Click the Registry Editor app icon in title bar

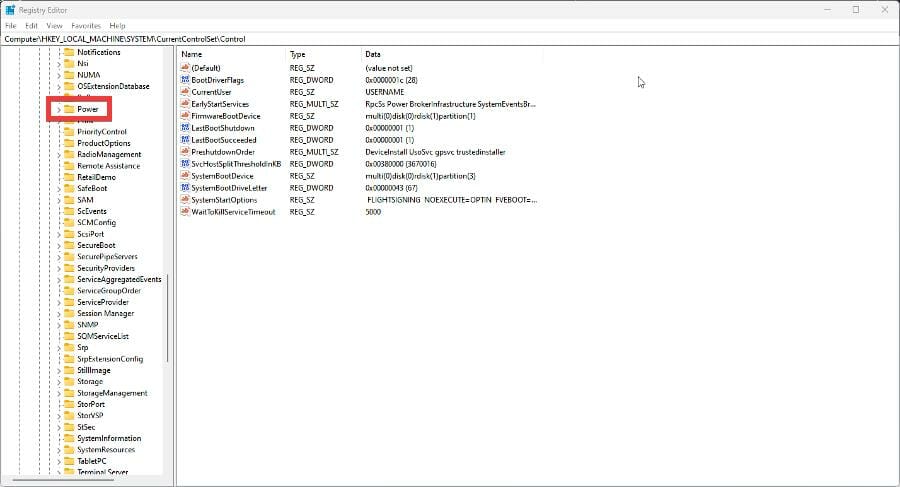(10, 10)
